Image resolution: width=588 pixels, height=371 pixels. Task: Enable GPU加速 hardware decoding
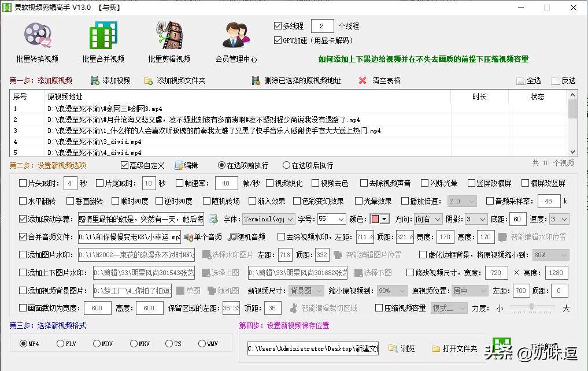277,39
